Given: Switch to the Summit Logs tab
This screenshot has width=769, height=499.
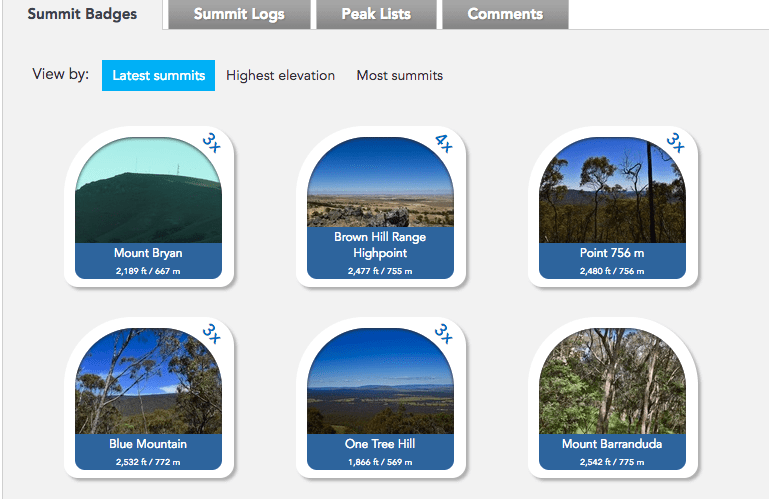Looking at the screenshot, I should [239, 14].
